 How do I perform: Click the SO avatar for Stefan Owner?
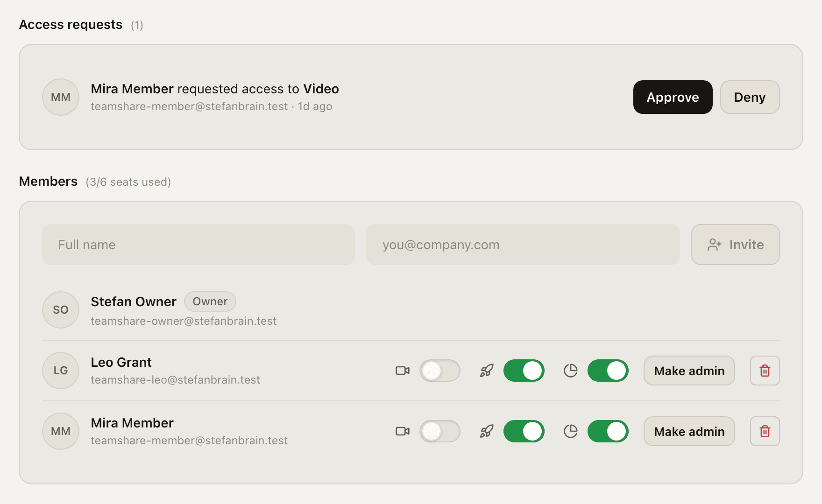click(x=61, y=310)
